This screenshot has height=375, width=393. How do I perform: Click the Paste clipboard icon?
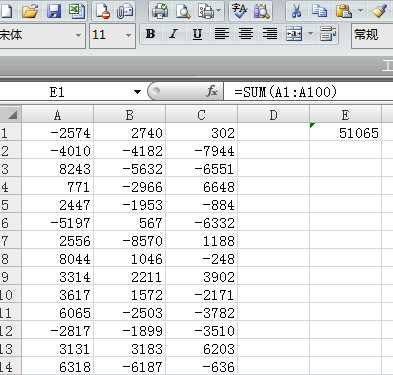(344, 11)
